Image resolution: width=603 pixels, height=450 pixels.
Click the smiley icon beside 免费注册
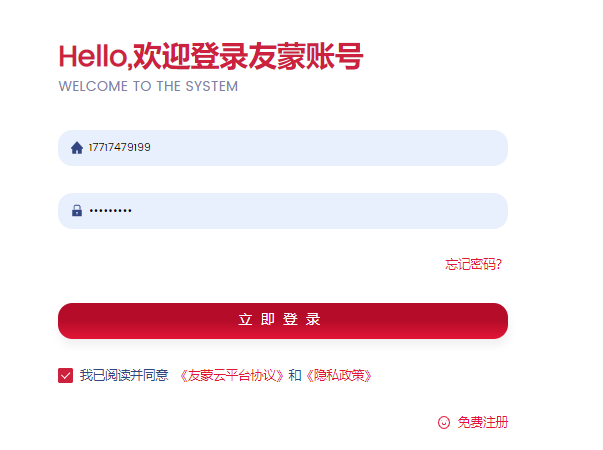pyautogui.click(x=444, y=422)
